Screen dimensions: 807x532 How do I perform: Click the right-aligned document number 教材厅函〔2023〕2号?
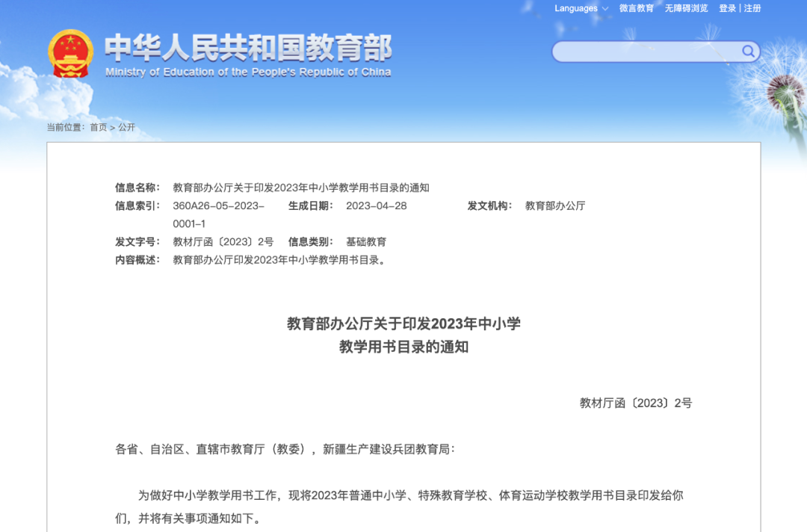click(636, 403)
